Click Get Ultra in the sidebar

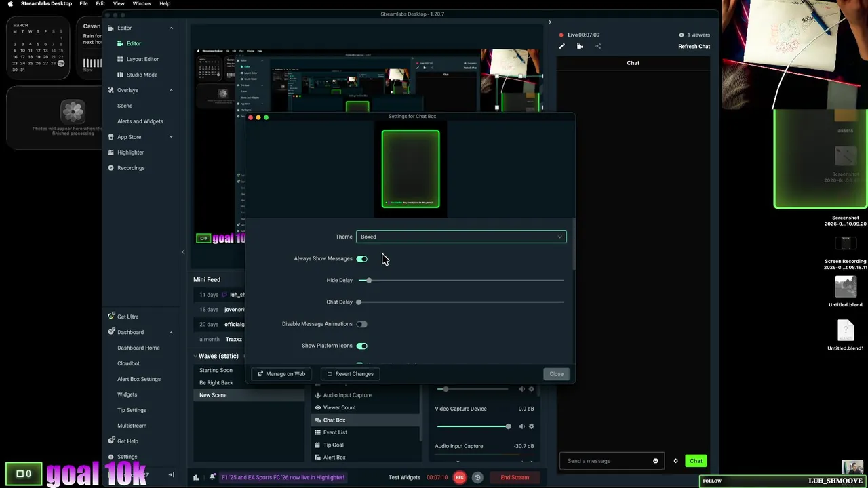pyautogui.click(x=127, y=317)
